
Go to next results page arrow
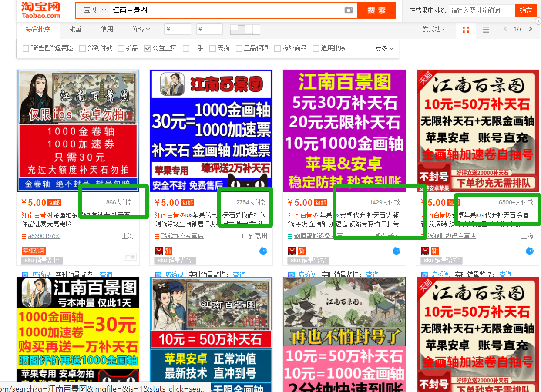click(530, 29)
